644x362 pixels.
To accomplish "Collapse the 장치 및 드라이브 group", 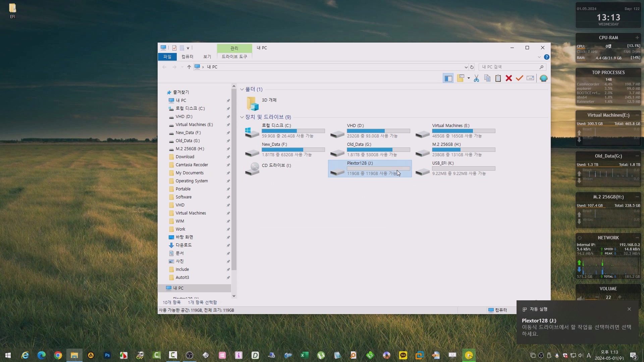I will [x=242, y=117].
